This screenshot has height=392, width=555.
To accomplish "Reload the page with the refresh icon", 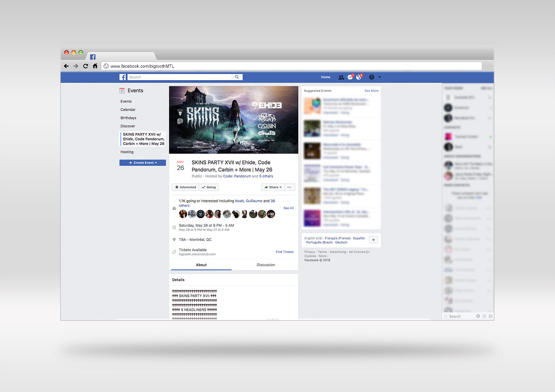I will tap(85, 66).
